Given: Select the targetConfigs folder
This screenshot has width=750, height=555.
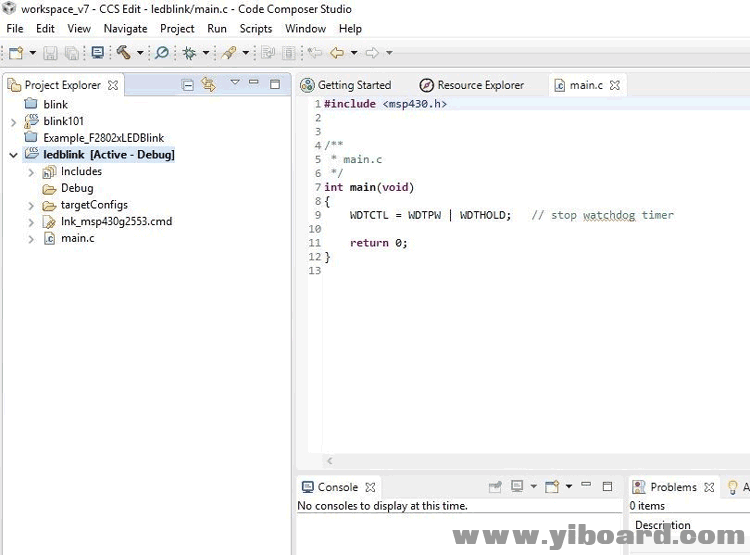Looking at the screenshot, I should click(x=85, y=205).
